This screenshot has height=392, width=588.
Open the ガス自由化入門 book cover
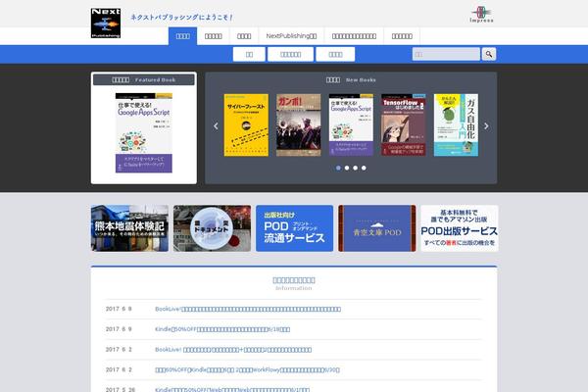(x=456, y=124)
